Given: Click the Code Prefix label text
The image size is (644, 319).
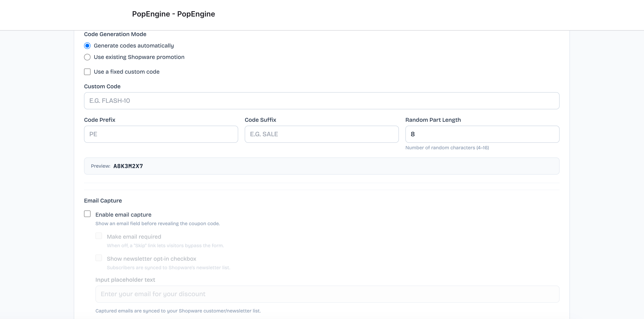Looking at the screenshot, I should click(x=100, y=120).
